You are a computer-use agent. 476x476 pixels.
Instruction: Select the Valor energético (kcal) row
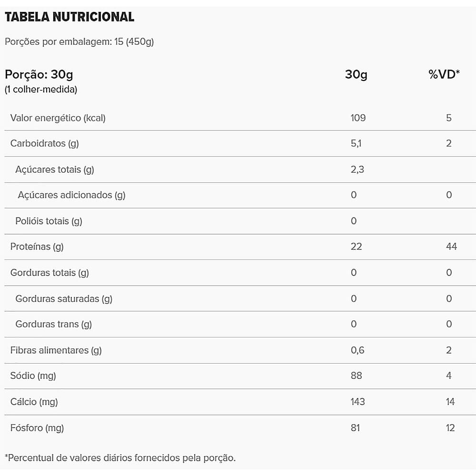click(58, 118)
